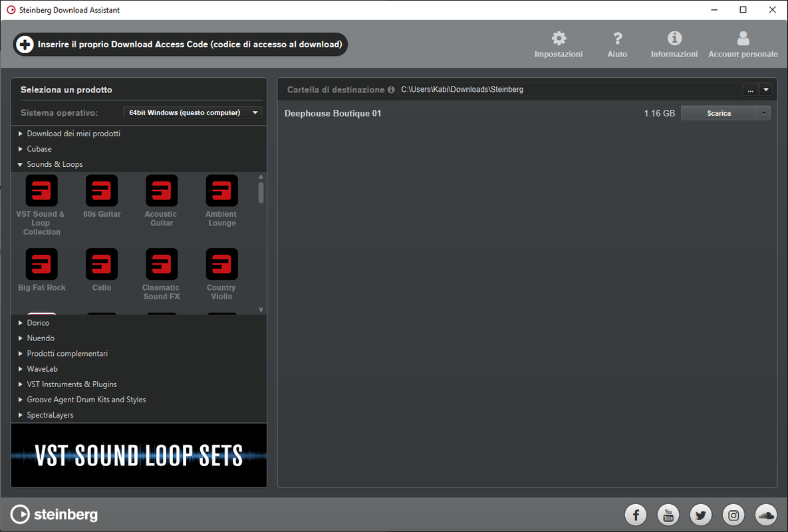Expand the SpectraLayers category

(20, 415)
